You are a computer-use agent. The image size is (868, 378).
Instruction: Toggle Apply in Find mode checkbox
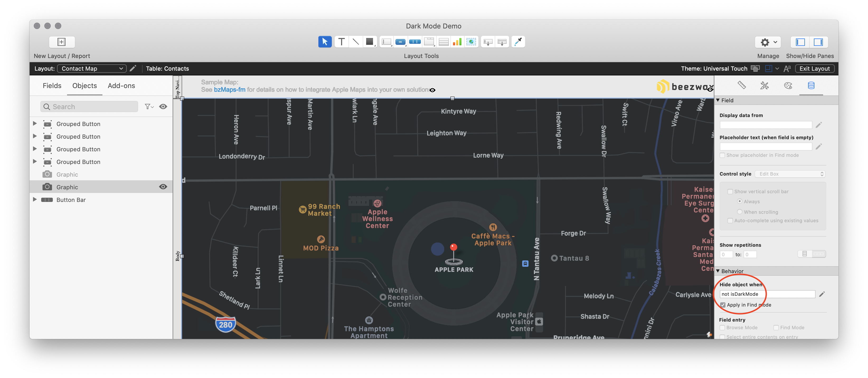(723, 305)
